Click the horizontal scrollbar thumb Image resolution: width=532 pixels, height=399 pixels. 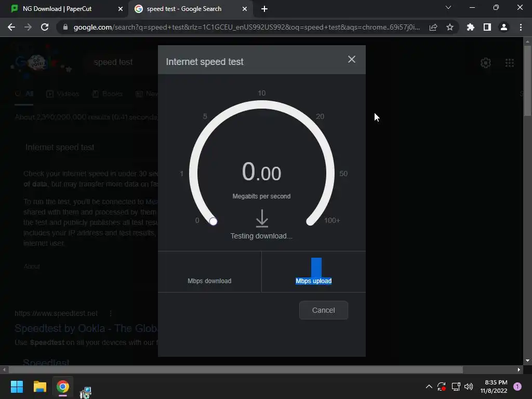point(236,369)
